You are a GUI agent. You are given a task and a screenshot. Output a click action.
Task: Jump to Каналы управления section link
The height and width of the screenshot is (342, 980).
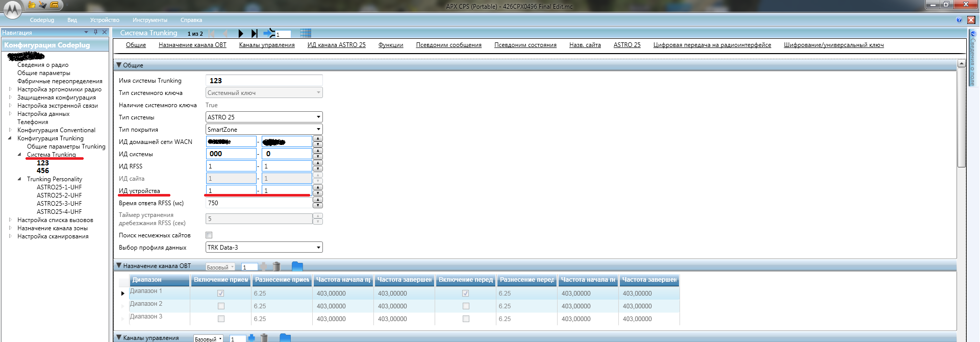tap(267, 45)
